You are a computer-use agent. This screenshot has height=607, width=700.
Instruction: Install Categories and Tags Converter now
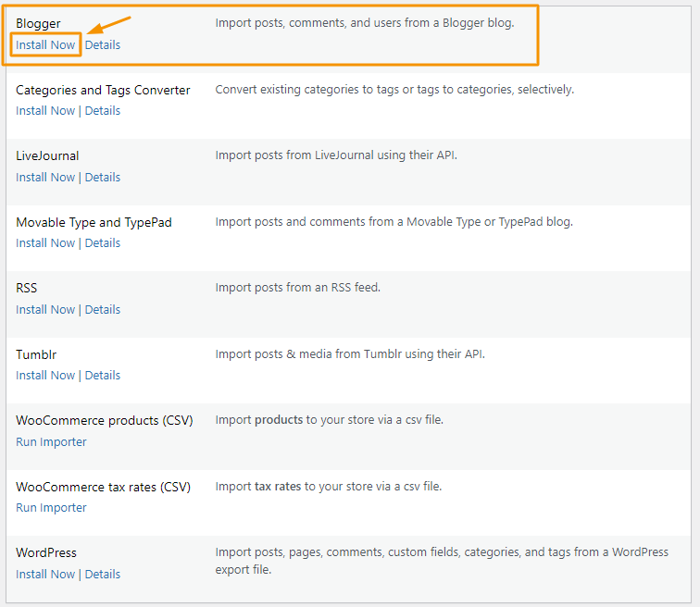45,111
